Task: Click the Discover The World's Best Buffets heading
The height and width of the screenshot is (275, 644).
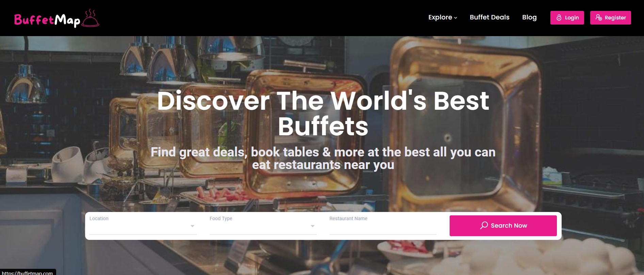Action: [x=323, y=113]
